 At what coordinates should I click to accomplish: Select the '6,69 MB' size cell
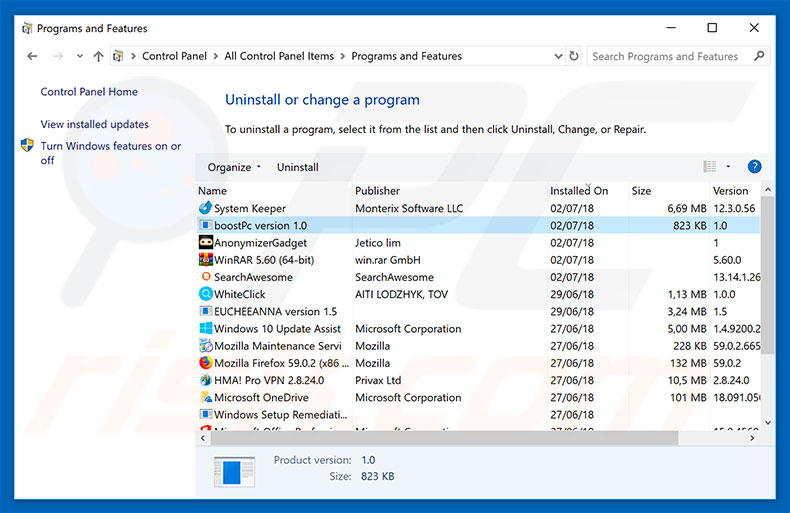click(687, 208)
